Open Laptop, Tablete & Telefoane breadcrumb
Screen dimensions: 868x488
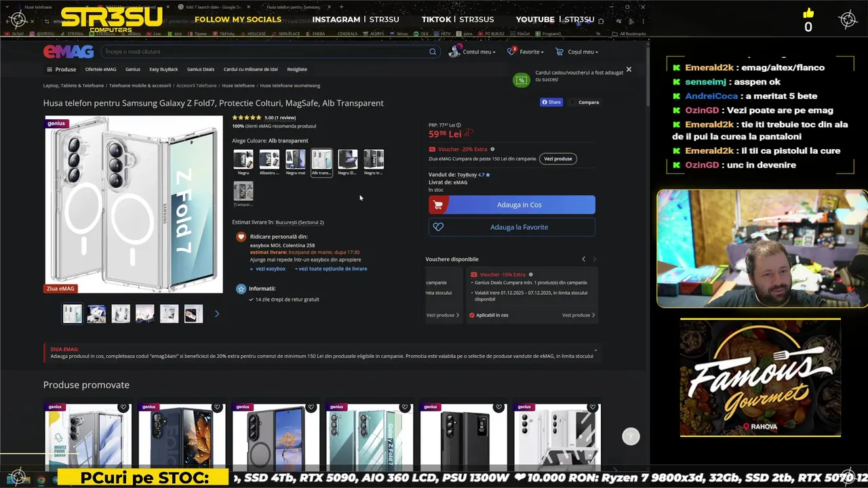click(73, 85)
